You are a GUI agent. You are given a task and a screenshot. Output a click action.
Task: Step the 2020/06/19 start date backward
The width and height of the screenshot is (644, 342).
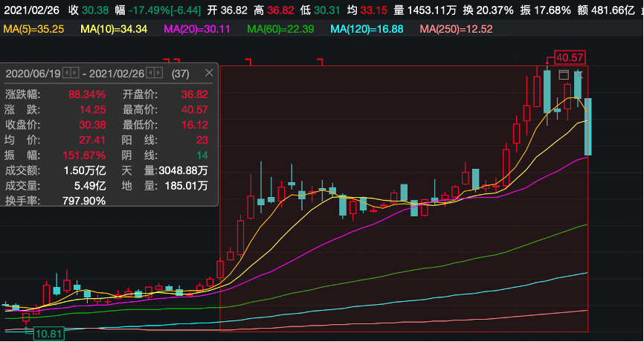click(x=66, y=74)
